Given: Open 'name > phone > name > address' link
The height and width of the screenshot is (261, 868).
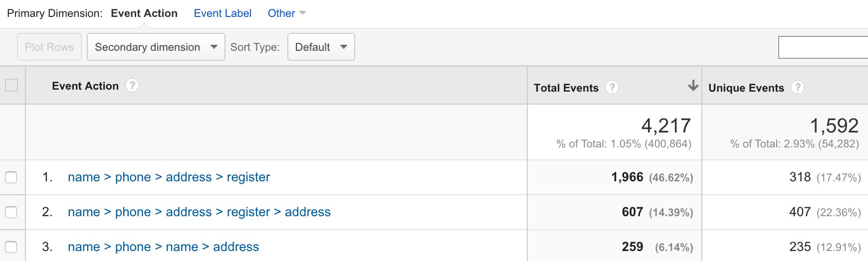Looking at the screenshot, I should tap(163, 247).
